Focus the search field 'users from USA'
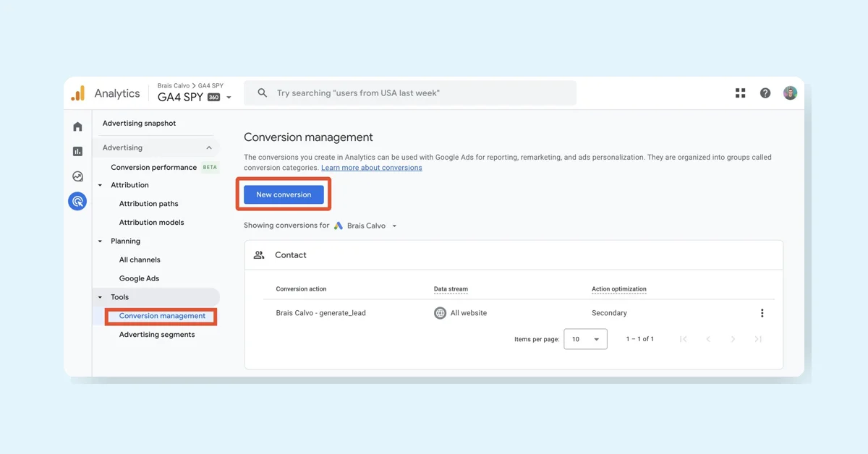This screenshot has width=868, height=454. coord(410,93)
